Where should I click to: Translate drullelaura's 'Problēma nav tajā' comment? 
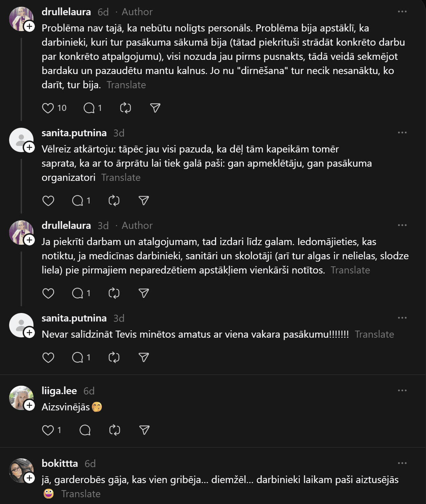point(126,85)
